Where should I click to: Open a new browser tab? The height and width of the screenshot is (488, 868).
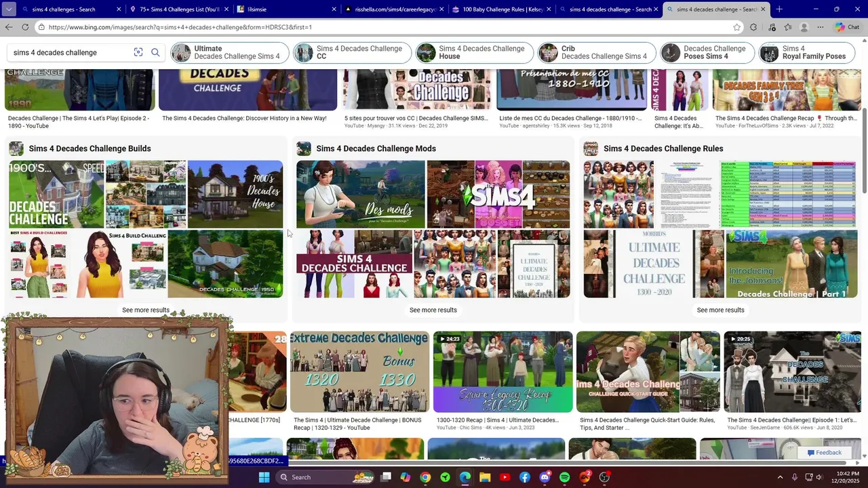[779, 9]
